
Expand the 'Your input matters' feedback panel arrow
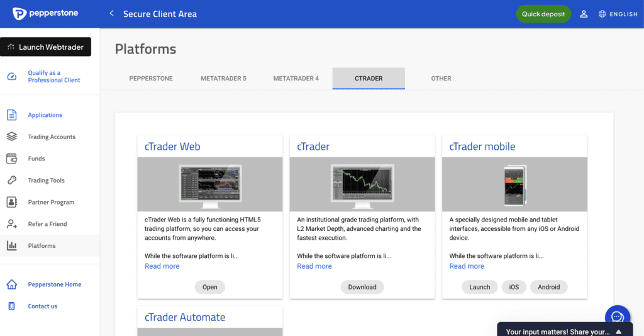pyautogui.click(x=619, y=332)
